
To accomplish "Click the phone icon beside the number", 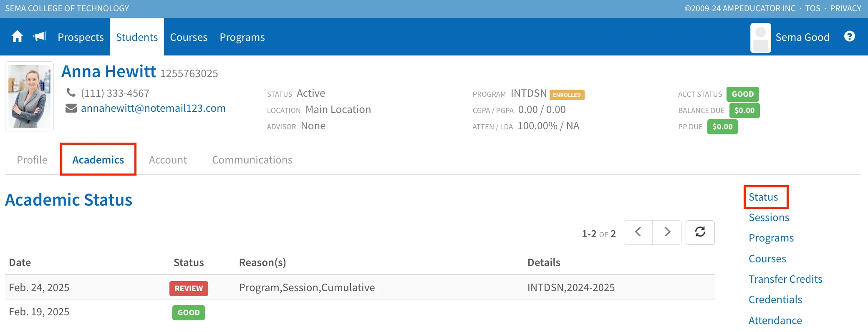I will tap(71, 92).
